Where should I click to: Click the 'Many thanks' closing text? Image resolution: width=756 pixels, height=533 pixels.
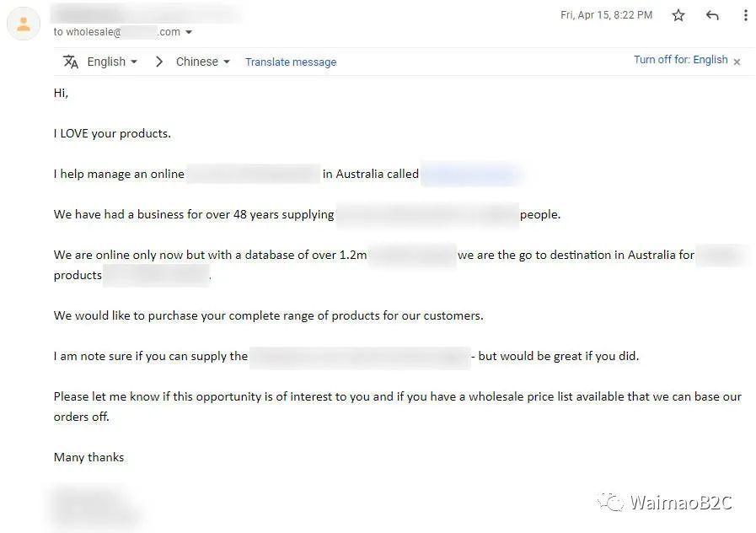pos(88,457)
